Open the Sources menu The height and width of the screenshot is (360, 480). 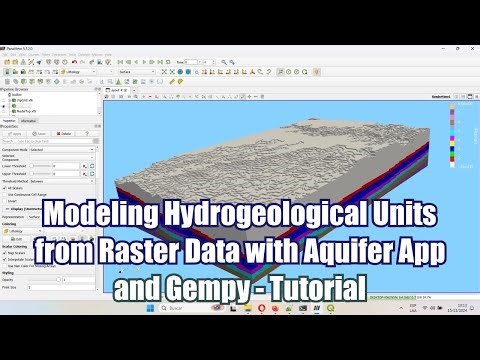(34, 55)
